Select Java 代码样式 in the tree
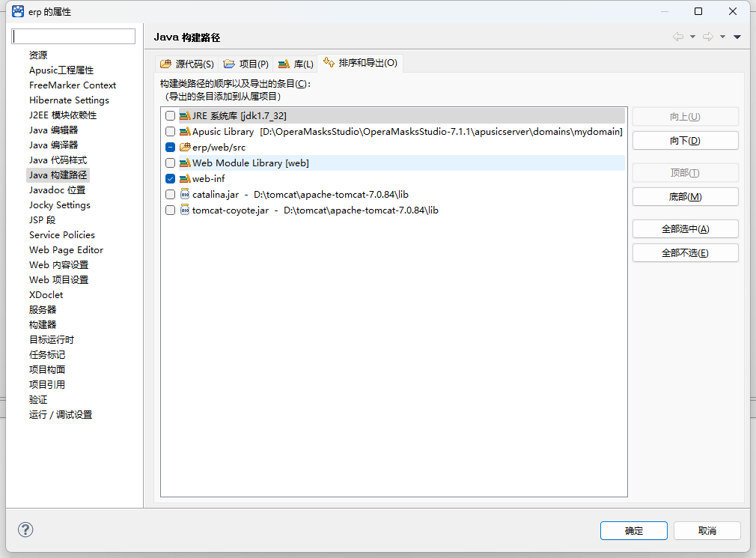The height and width of the screenshot is (558, 756). tap(58, 160)
